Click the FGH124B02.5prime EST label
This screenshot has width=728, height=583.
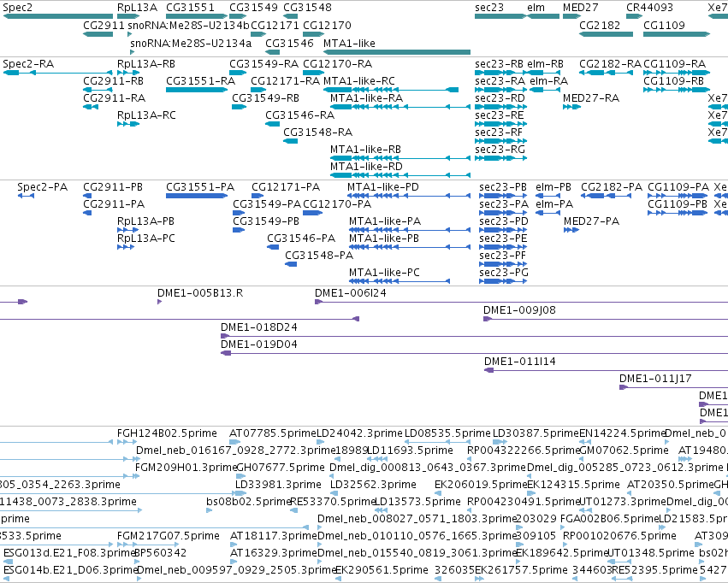pos(167,434)
